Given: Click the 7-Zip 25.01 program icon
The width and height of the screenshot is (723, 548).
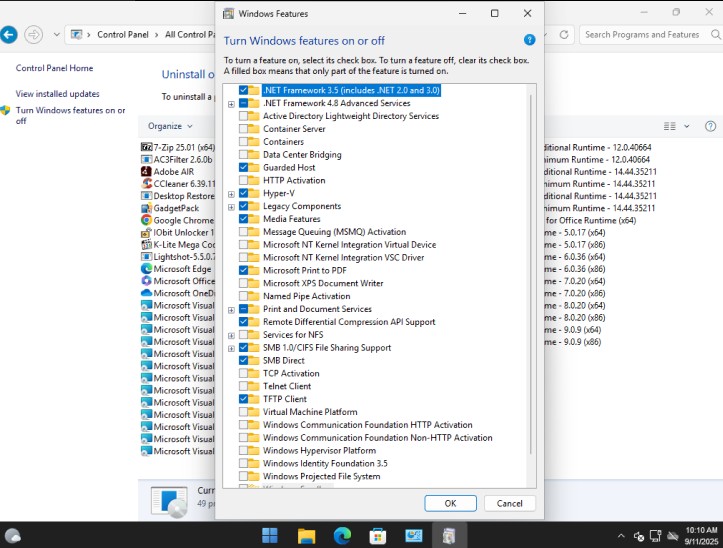Looking at the screenshot, I should [146, 147].
